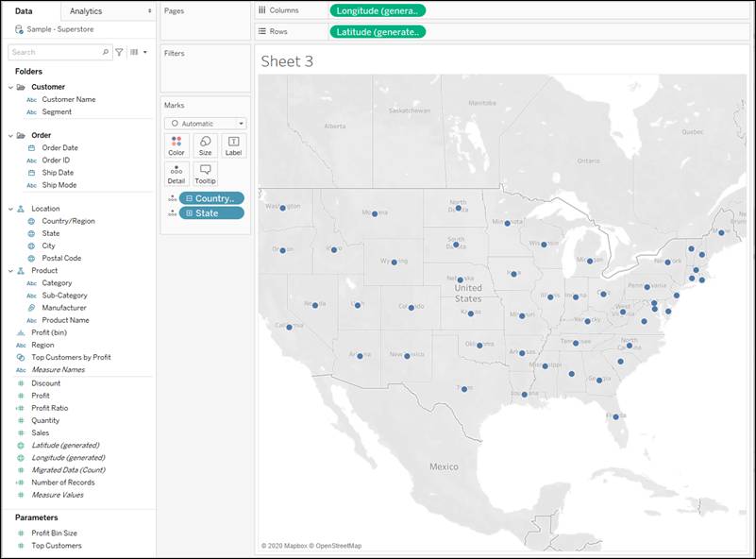This screenshot has height=559, width=756.
Task: Collapse the Customer folder
Action: click(10, 87)
